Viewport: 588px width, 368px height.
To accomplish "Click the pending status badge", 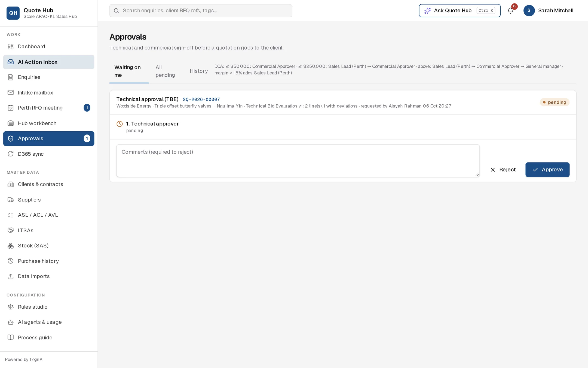I will pyautogui.click(x=555, y=102).
